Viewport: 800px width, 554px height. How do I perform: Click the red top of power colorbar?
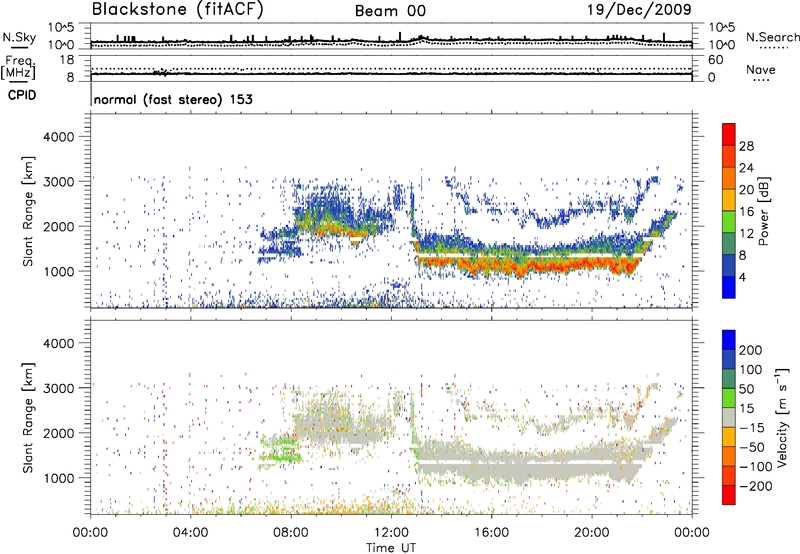(729, 134)
